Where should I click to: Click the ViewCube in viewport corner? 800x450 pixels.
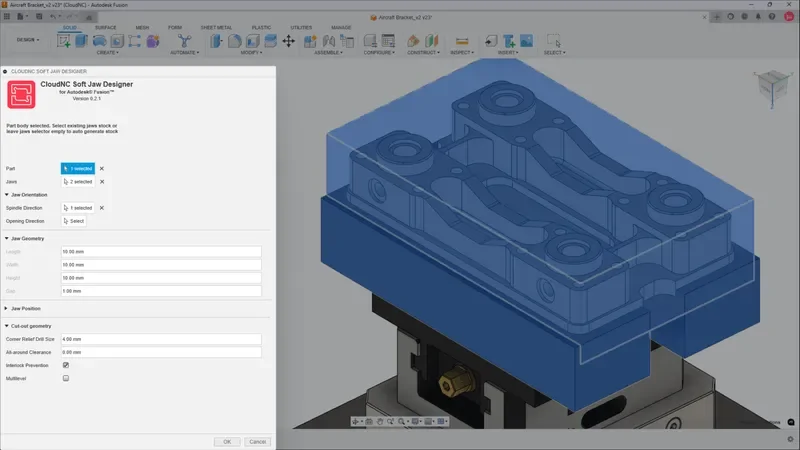772,88
